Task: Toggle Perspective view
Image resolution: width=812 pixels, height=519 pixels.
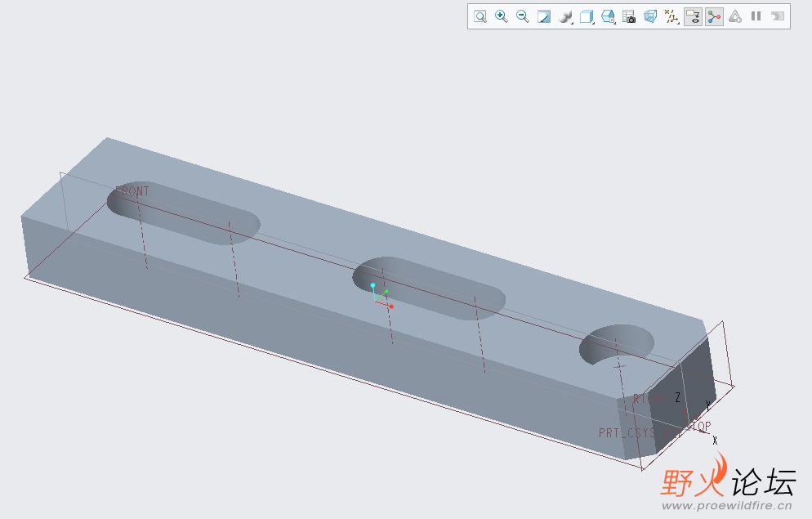Action: tap(650, 16)
